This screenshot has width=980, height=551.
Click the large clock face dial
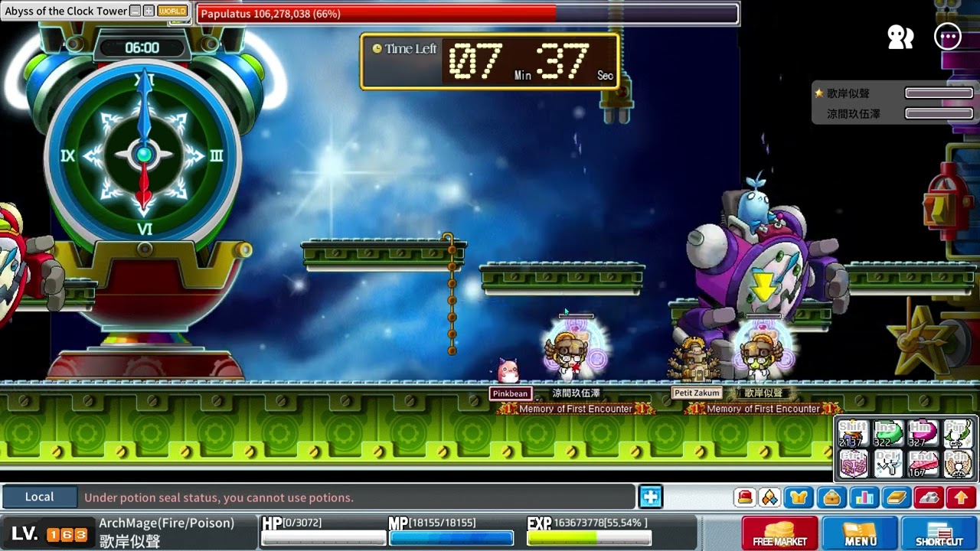[x=144, y=155]
